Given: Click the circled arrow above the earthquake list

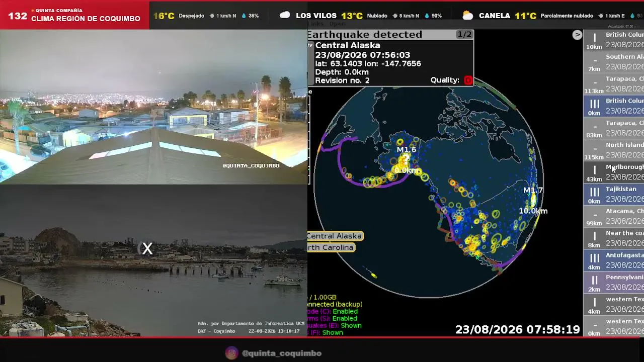Looking at the screenshot, I should (x=577, y=35).
